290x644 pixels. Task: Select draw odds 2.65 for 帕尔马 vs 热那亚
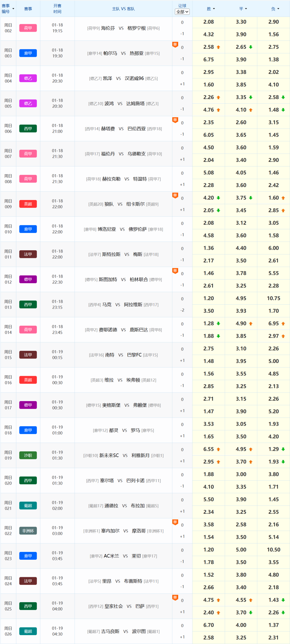(241, 47)
